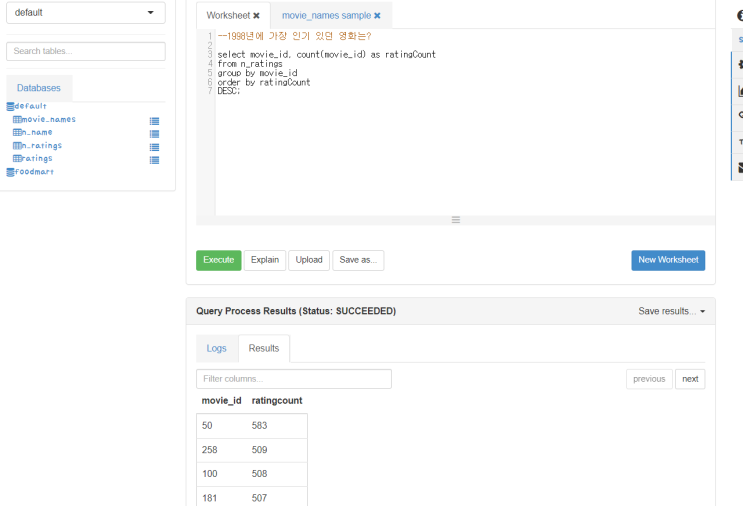This screenshot has height=506, width=743.
Task: Open the Save results... dropdown
Action: 671,311
